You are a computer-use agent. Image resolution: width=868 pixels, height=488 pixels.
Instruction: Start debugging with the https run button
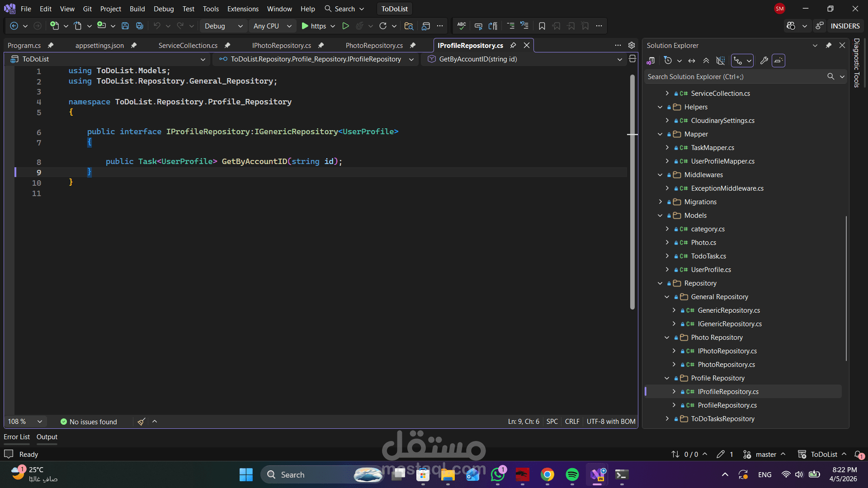313,26
